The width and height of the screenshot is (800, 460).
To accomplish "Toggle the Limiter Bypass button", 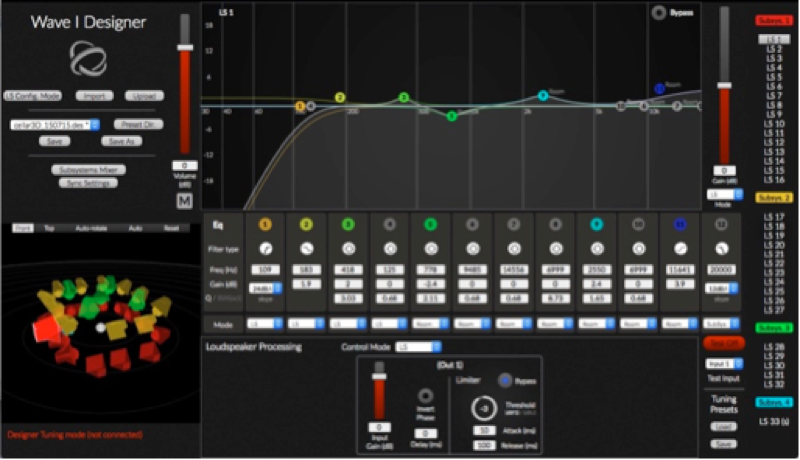I will coord(505,380).
